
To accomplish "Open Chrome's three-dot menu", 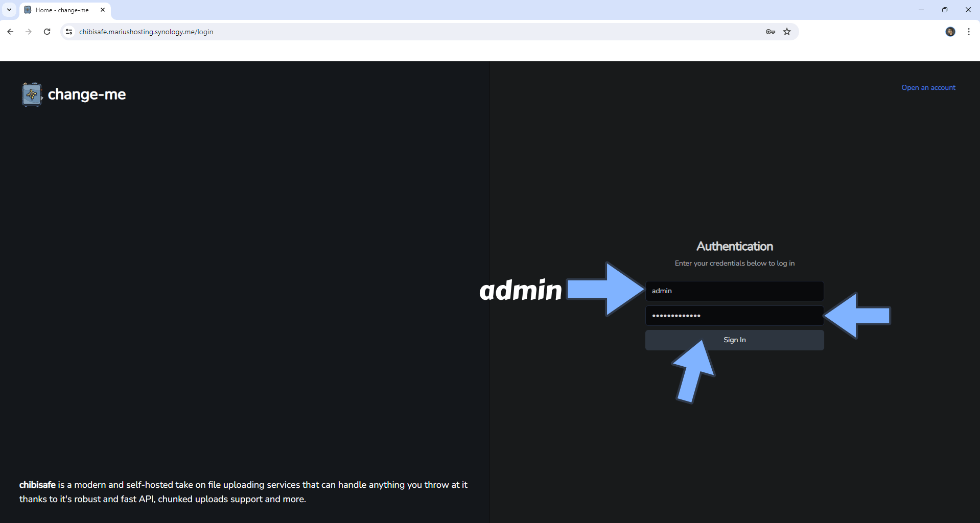I will [968, 32].
